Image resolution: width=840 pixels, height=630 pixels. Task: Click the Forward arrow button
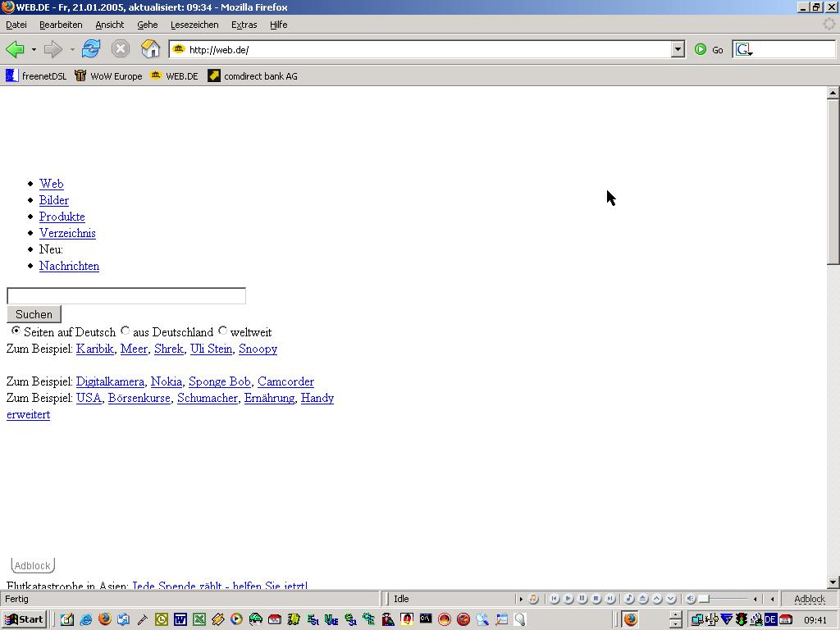[53, 50]
